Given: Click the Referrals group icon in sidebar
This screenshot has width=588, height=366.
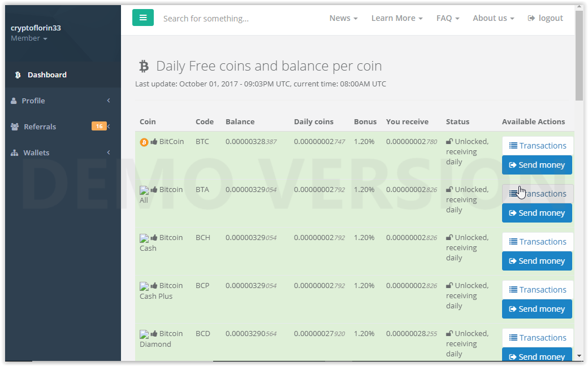Looking at the screenshot, I should [15, 127].
